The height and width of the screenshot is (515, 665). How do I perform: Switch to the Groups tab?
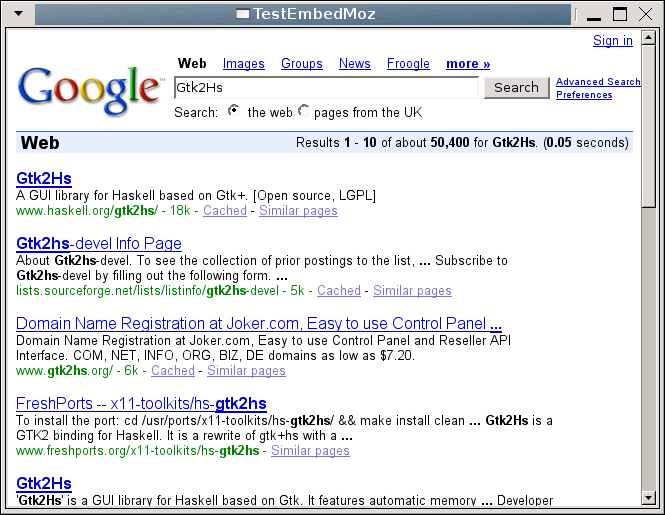(x=302, y=64)
